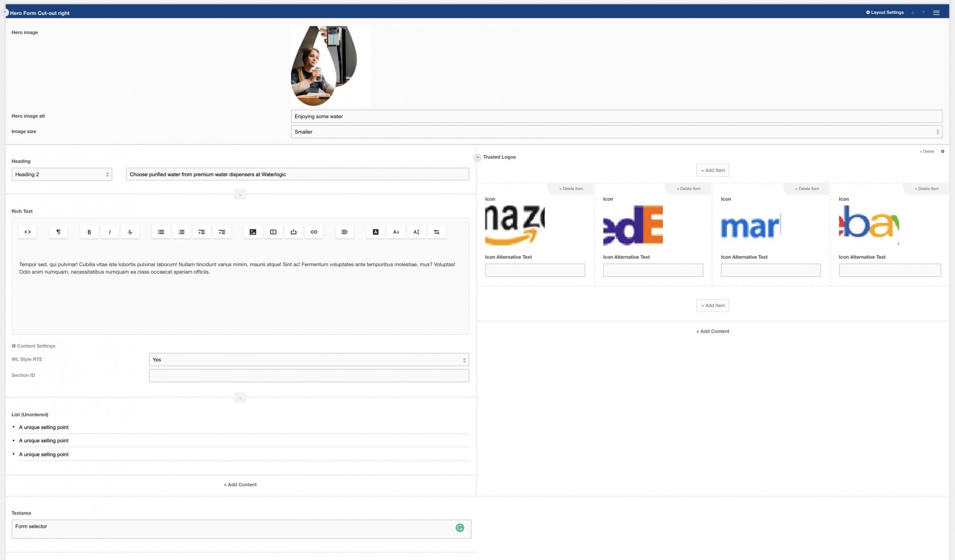Open the text color tool

376,232
